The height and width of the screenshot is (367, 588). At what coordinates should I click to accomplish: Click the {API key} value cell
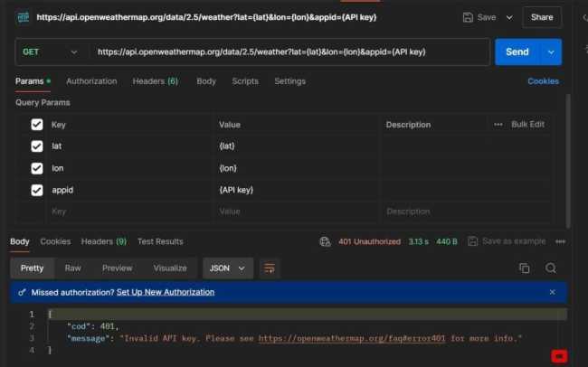tap(297, 190)
